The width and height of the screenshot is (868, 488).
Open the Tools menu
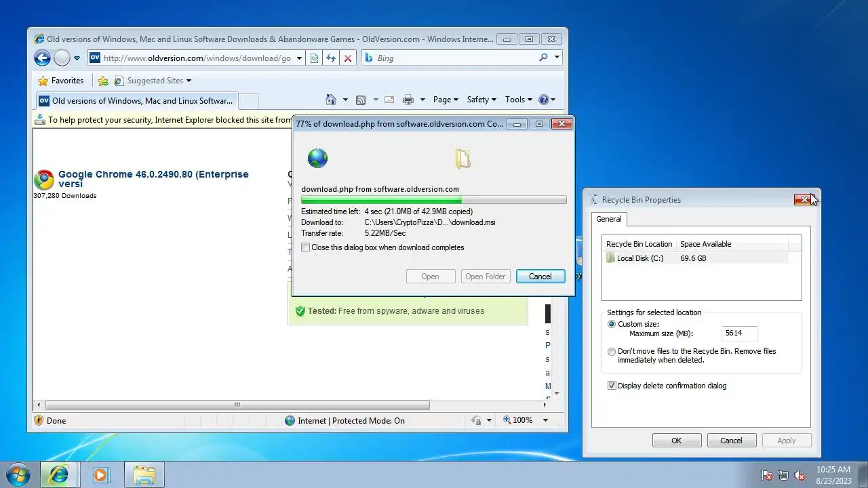point(519,100)
